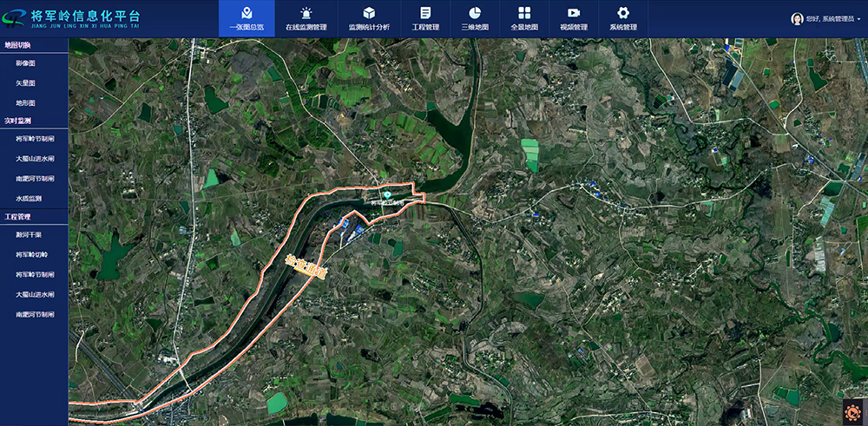868x426 pixels.
Task: Open 三维地图 pie-chart icon
Action: (475, 13)
